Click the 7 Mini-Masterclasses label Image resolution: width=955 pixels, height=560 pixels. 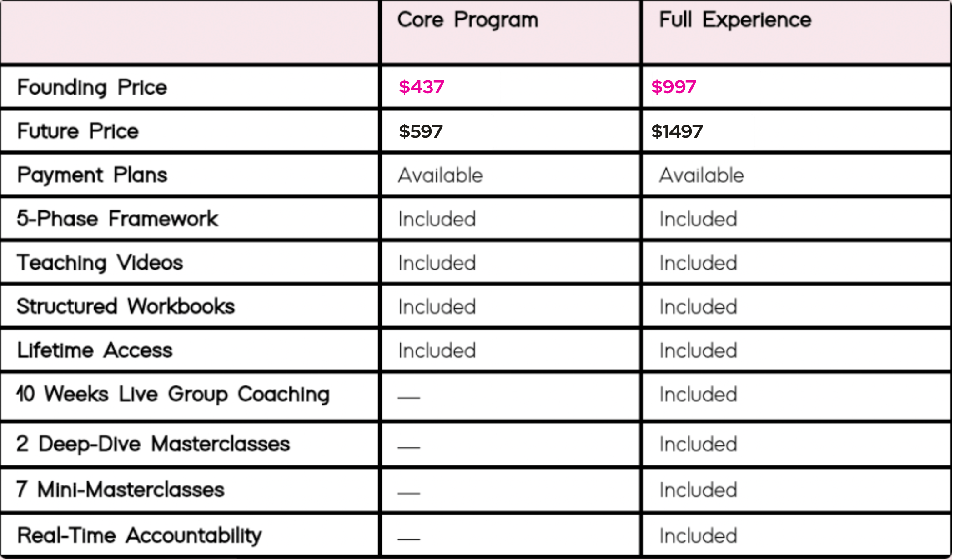tap(121, 490)
